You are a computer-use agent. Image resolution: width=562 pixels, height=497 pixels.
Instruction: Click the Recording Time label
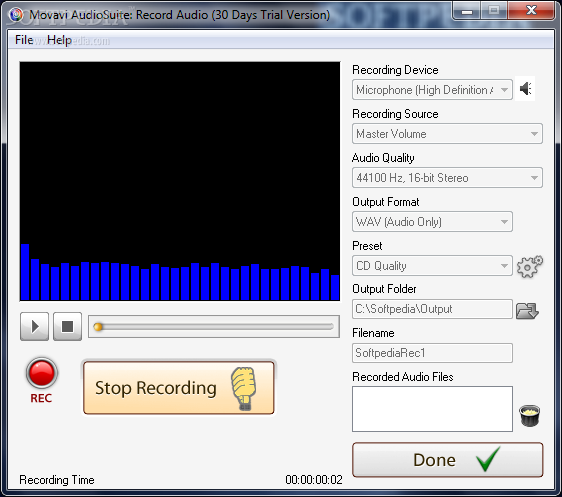(x=57, y=480)
